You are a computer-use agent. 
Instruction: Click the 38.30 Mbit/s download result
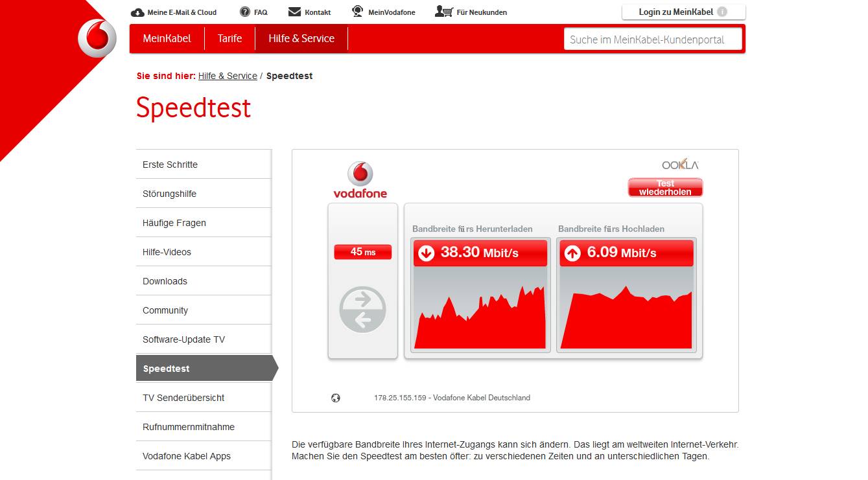tap(480, 253)
